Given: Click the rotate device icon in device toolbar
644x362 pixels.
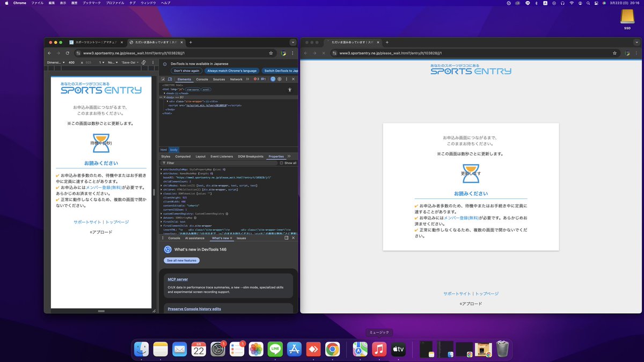Looking at the screenshot, I should [x=144, y=62].
